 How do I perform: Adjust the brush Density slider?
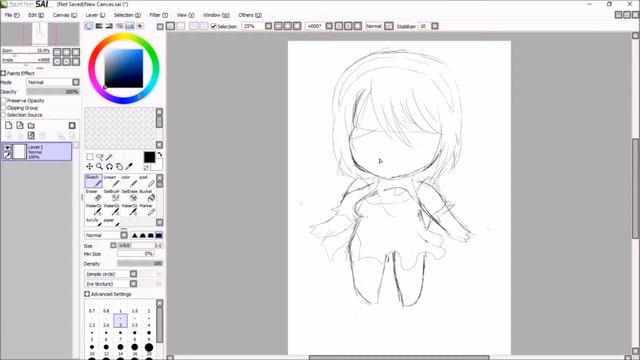pyautogui.click(x=140, y=264)
